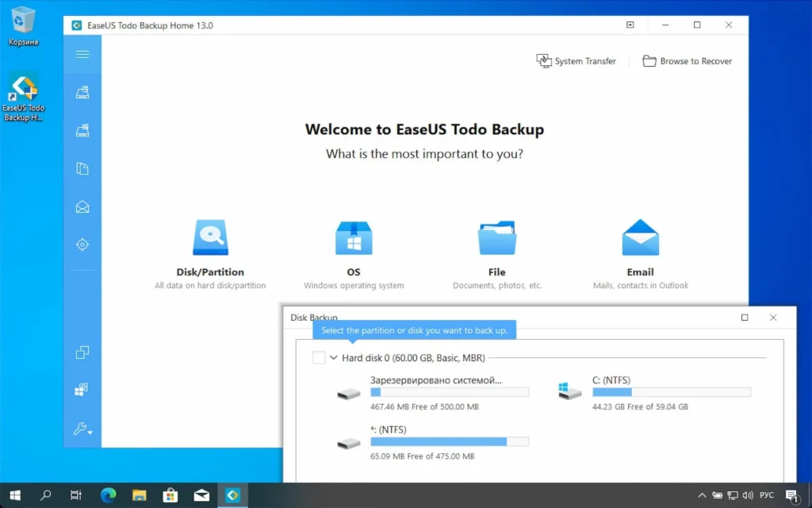This screenshot has width=812, height=508.
Task: Click the Disk/Partition label text
Action: (210, 272)
